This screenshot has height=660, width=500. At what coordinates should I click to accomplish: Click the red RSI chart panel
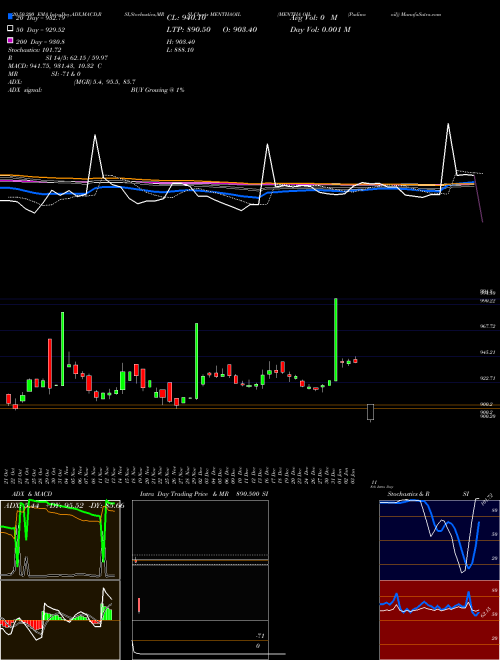point(439,620)
